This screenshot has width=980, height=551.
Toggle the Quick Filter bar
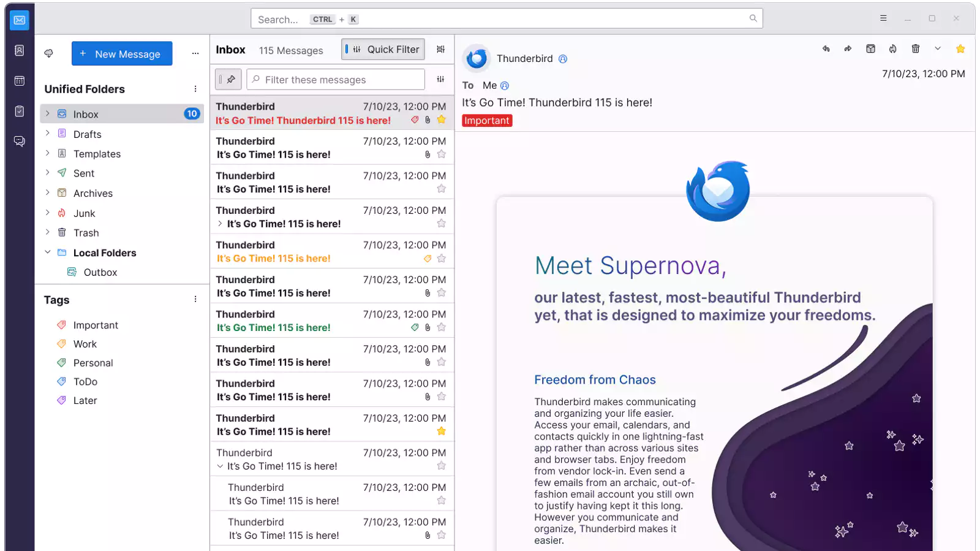click(384, 50)
